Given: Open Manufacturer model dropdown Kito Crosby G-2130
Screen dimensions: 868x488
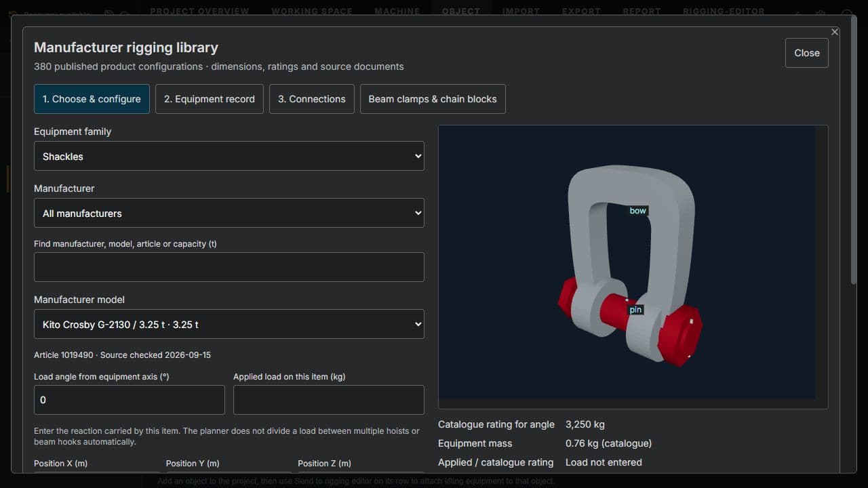Looking at the screenshot, I should [x=229, y=324].
